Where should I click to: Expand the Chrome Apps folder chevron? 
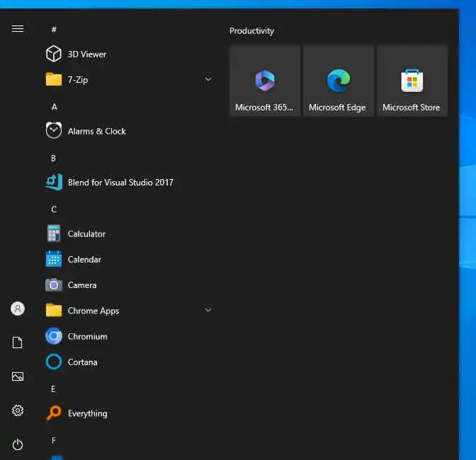(208, 310)
